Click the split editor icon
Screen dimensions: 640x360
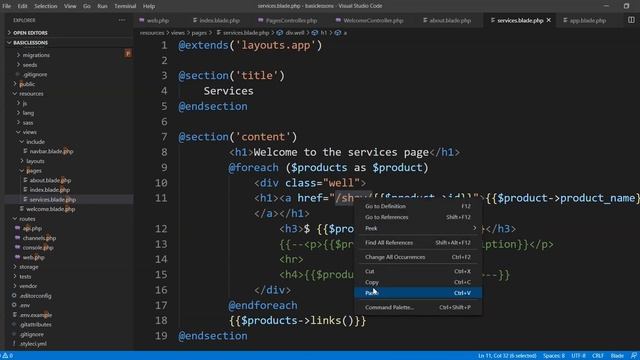click(631, 20)
